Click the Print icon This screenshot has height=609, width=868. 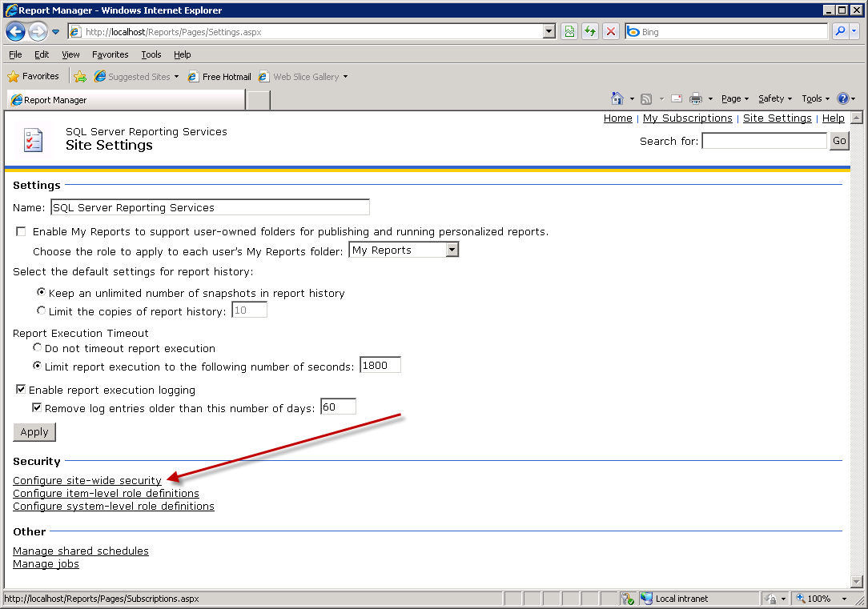[x=696, y=98]
